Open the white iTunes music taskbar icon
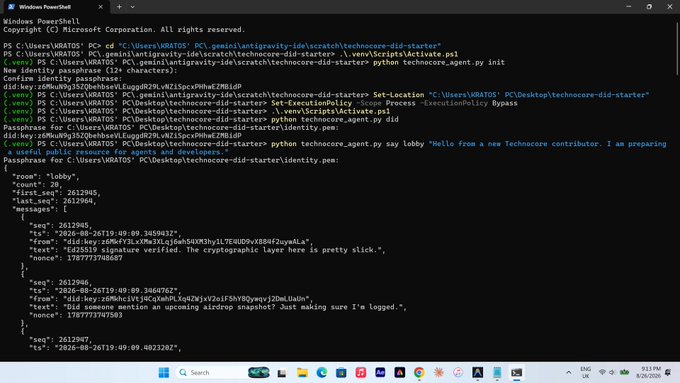 pyautogui.click(x=458, y=373)
